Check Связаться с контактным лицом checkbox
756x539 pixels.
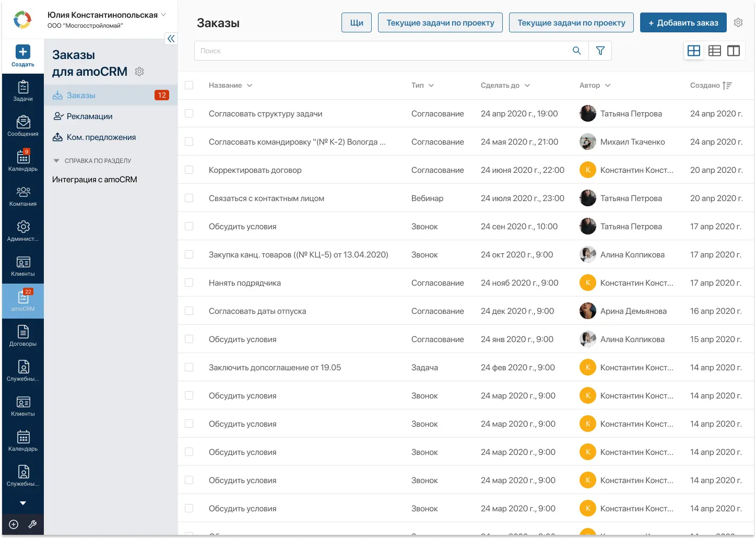pyautogui.click(x=189, y=198)
